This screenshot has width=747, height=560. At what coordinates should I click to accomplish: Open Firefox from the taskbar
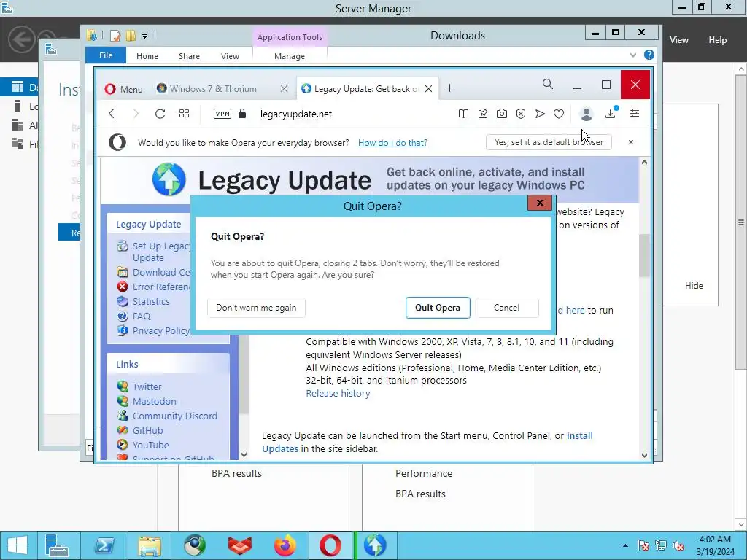[285, 545]
